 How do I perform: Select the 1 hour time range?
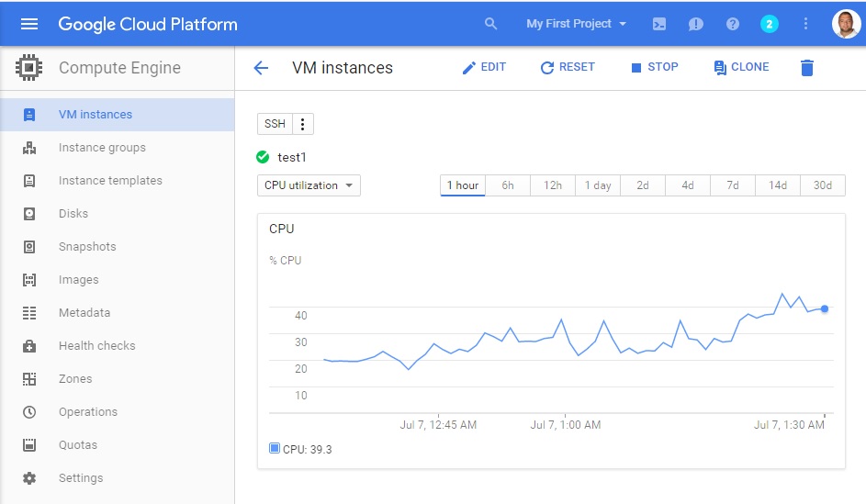(x=463, y=185)
